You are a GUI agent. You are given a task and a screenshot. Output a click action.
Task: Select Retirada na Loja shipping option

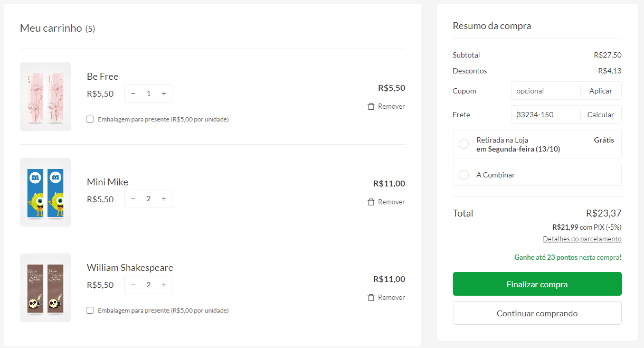[463, 144]
